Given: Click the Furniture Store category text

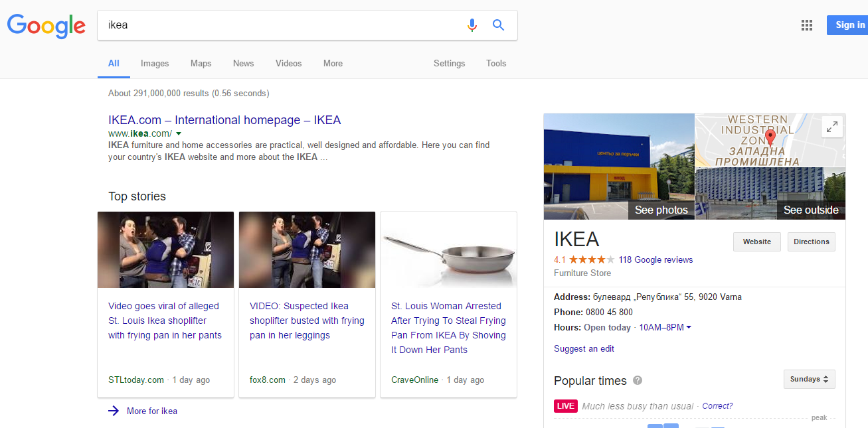Looking at the screenshot, I should pos(582,273).
